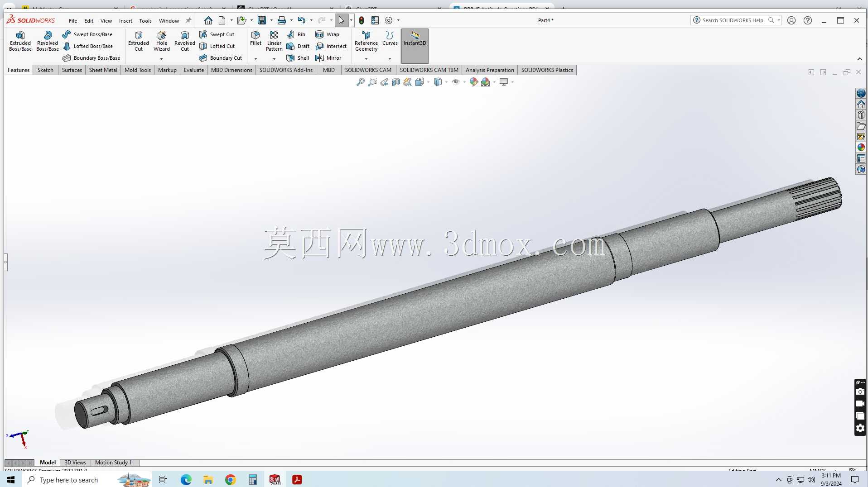Open the SOLIDWORKS Add-Ins tab
868x487 pixels.
pos(286,70)
